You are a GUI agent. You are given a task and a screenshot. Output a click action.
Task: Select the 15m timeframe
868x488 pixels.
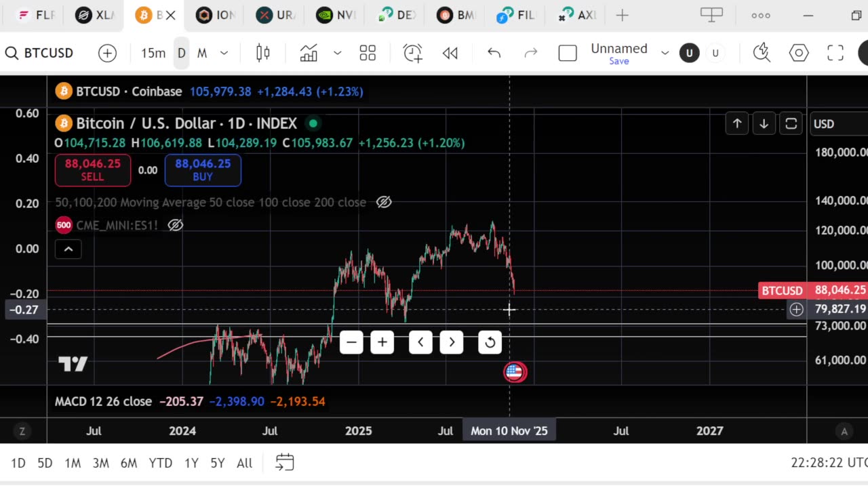tap(153, 53)
